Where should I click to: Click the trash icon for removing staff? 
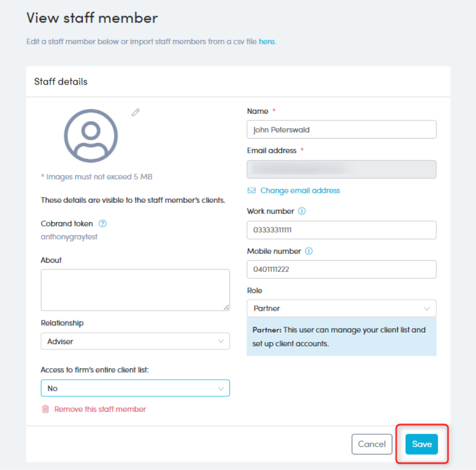click(46, 409)
